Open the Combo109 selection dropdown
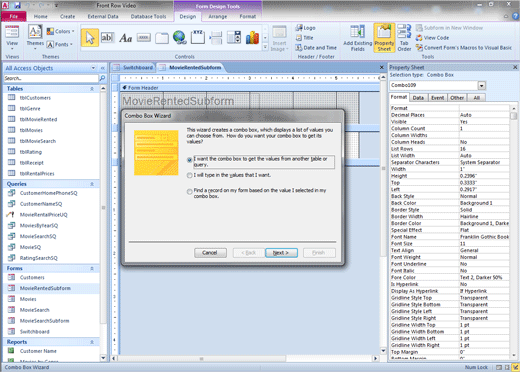The height and width of the screenshot is (372, 520). (482, 86)
